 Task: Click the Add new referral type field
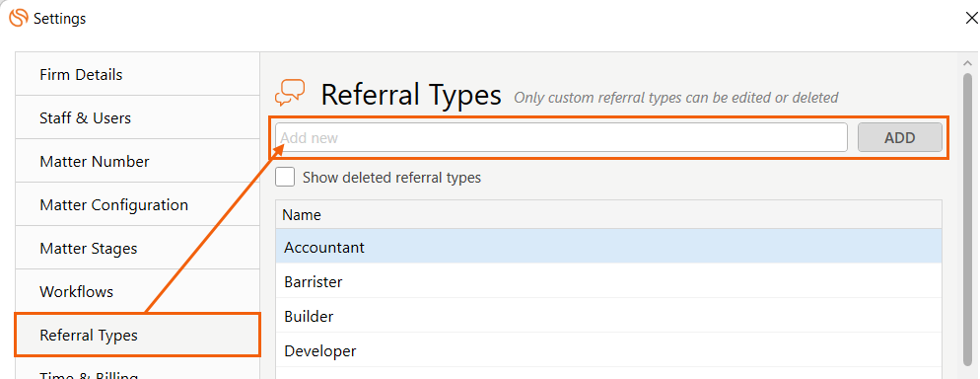(561, 137)
